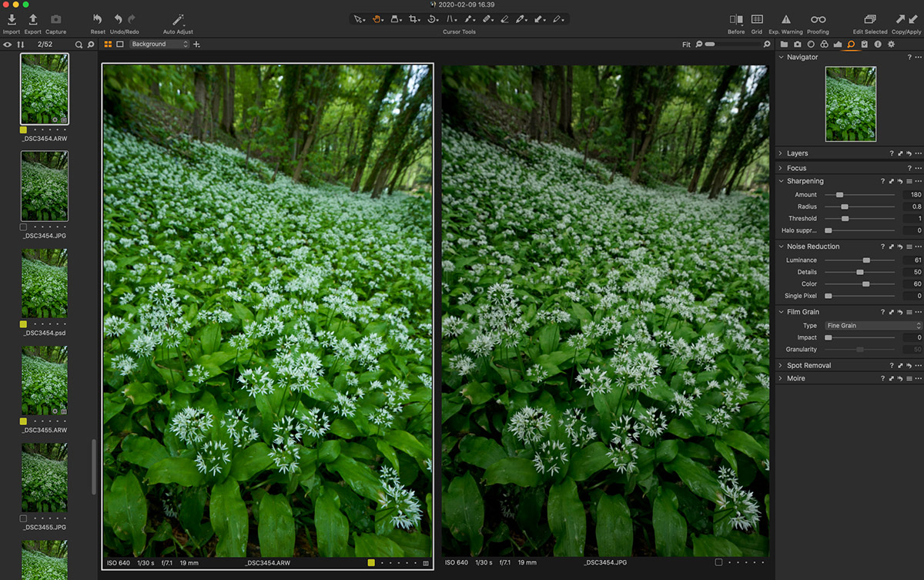The height and width of the screenshot is (580, 924).
Task: Toggle primary/multi viewer mode in viewer toolbar
Action: click(x=108, y=44)
